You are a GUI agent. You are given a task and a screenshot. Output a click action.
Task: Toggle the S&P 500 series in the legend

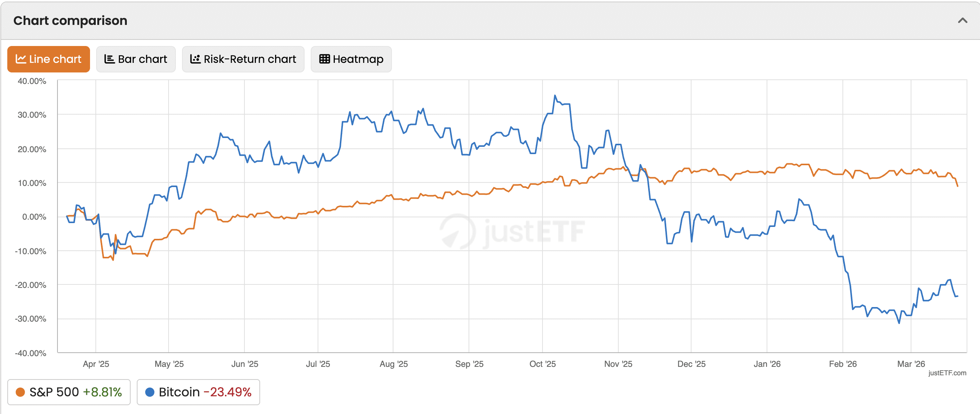pyautogui.click(x=69, y=392)
